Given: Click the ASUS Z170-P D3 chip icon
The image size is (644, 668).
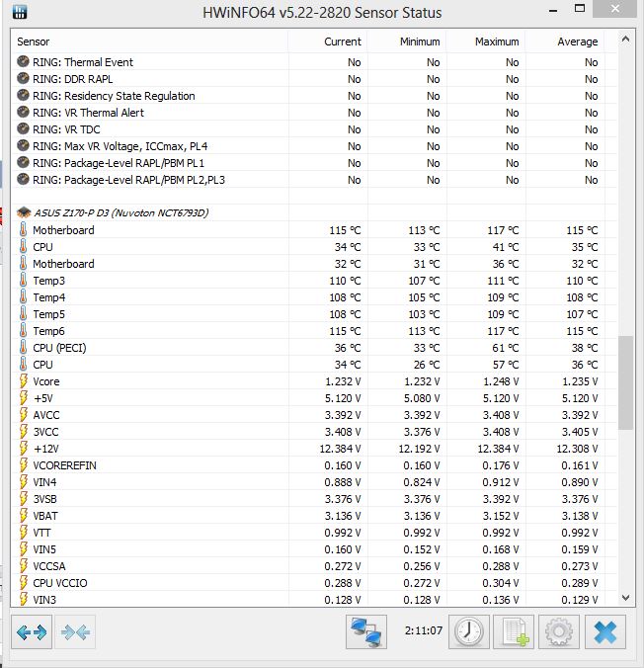Looking at the screenshot, I should (x=24, y=212).
